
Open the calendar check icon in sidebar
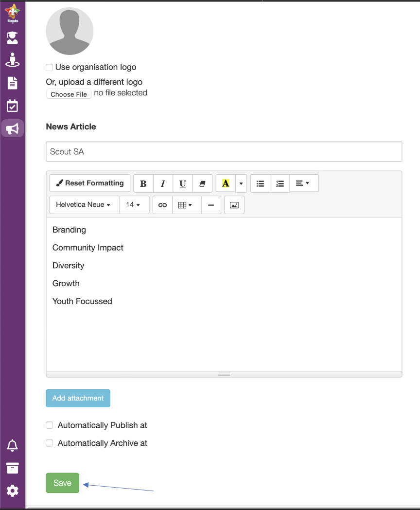pyautogui.click(x=12, y=106)
